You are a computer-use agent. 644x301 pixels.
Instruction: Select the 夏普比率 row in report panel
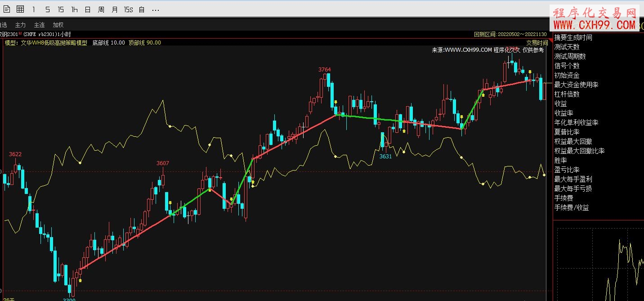click(567, 132)
